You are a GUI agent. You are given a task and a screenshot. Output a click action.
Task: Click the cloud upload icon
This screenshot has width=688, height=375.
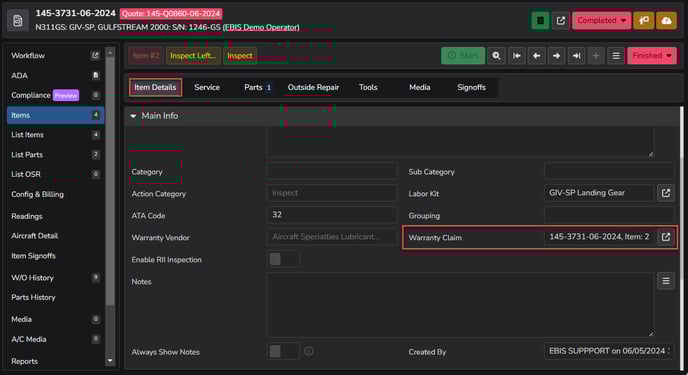coord(666,21)
